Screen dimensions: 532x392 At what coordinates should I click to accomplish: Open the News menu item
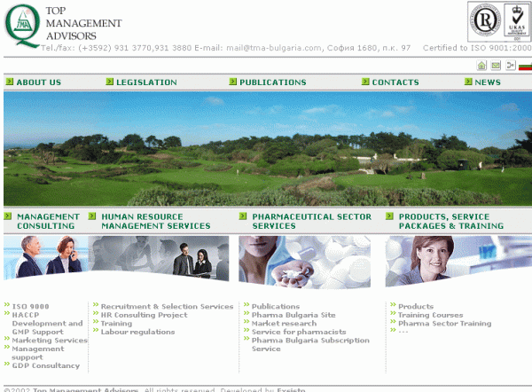pos(488,82)
